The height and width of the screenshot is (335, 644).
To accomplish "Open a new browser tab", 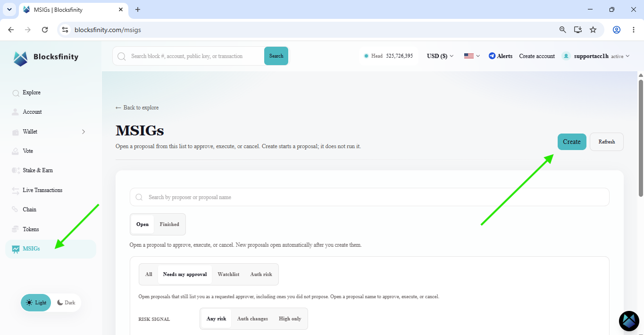I will 138,9.
